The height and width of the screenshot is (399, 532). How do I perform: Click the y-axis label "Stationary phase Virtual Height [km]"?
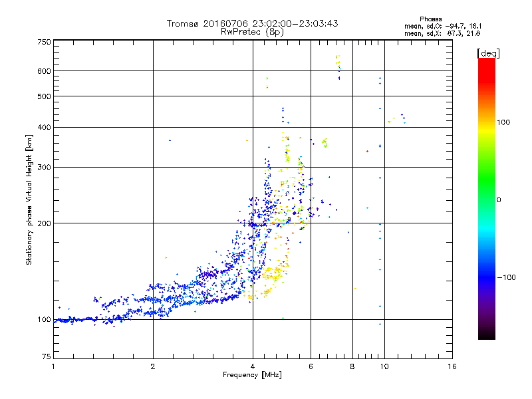(29, 200)
